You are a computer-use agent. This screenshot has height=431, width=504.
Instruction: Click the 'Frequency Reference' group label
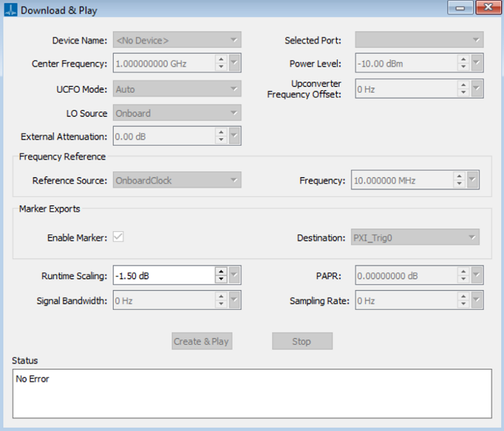pos(62,157)
